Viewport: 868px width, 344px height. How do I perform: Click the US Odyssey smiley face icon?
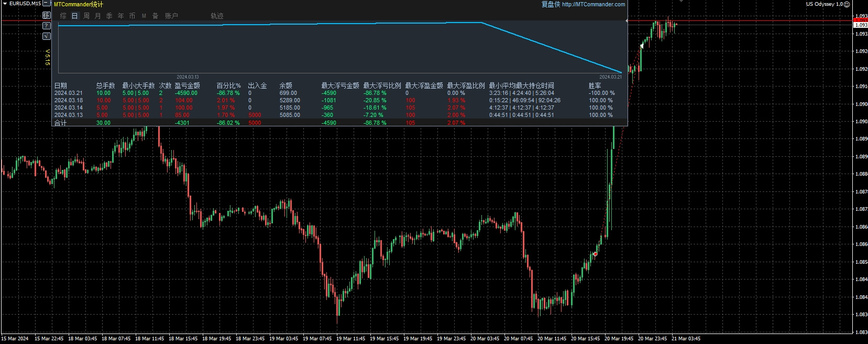pyautogui.click(x=847, y=4)
